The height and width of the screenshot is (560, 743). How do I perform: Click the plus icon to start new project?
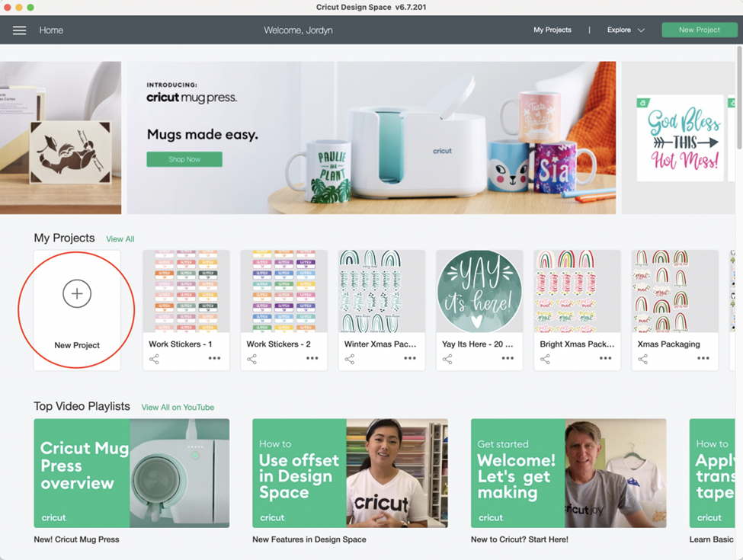click(x=77, y=293)
